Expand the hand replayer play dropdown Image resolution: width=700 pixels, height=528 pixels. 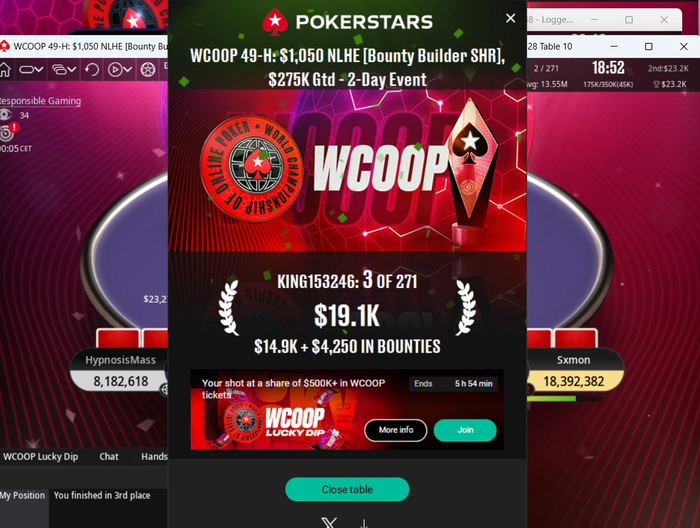120,70
